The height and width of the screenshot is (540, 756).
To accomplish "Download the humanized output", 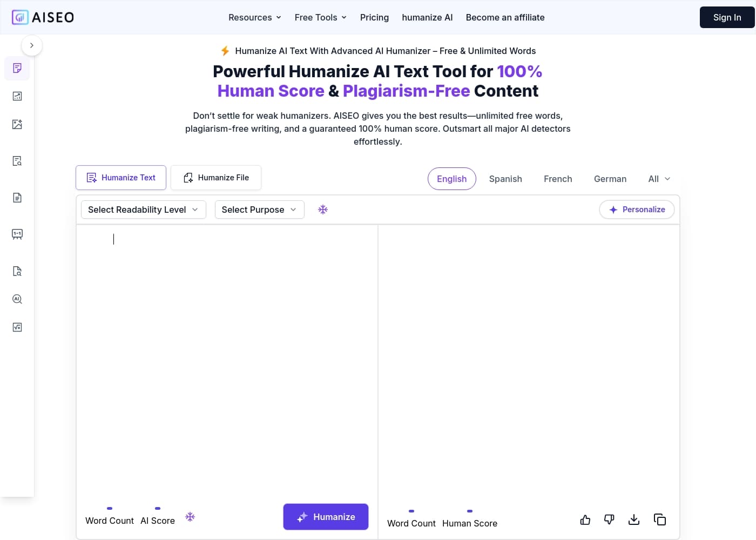I will [x=634, y=519].
